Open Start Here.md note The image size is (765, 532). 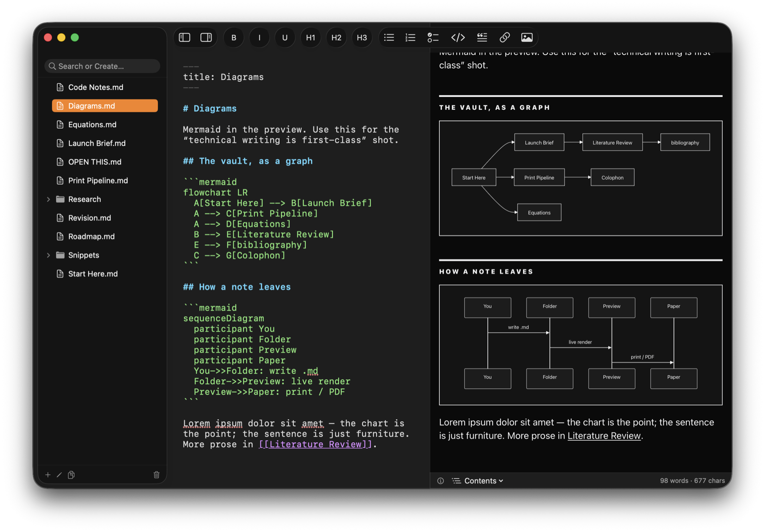click(x=105, y=273)
